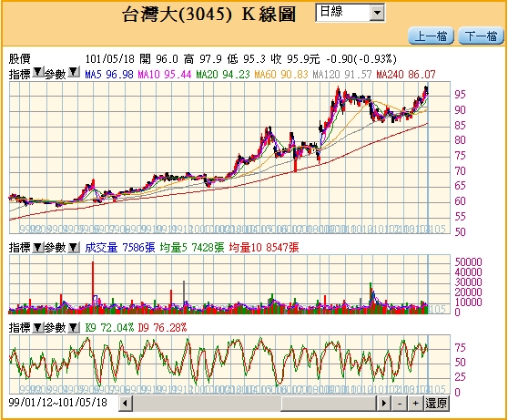Viewport: 508px width, 420px height.
Task: Click the K9 72.04% value
Action: [x=109, y=328]
